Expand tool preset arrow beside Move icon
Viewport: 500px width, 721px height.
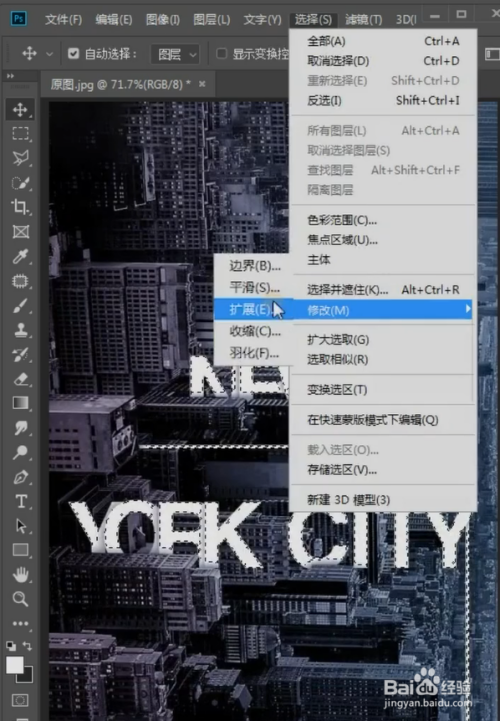click(49, 54)
